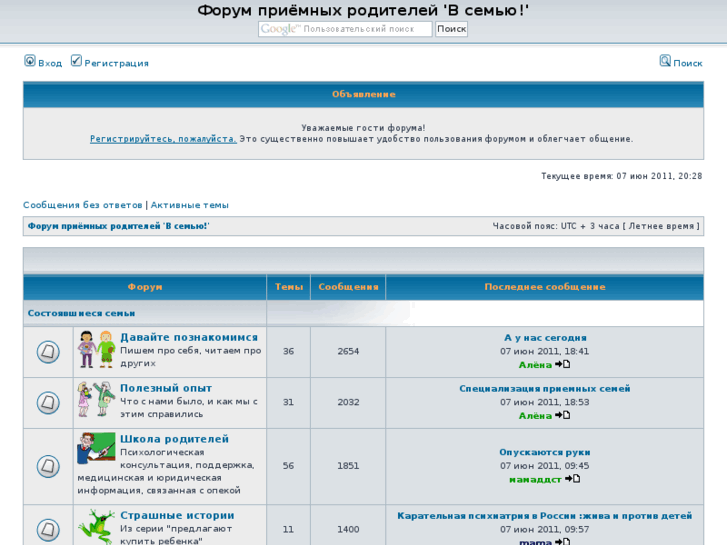Click forum status icon for Полезный опыт
This screenshot has height=545, width=727.
(48, 403)
